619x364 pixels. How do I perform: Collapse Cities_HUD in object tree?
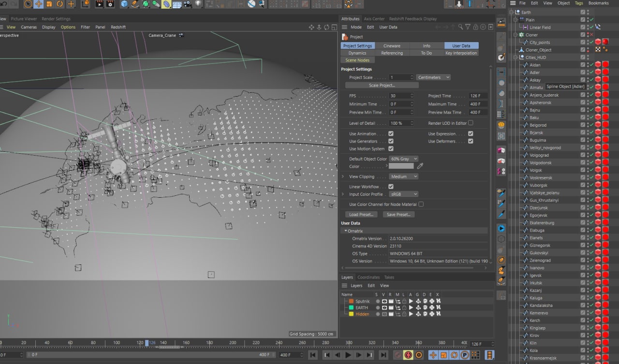coord(516,58)
